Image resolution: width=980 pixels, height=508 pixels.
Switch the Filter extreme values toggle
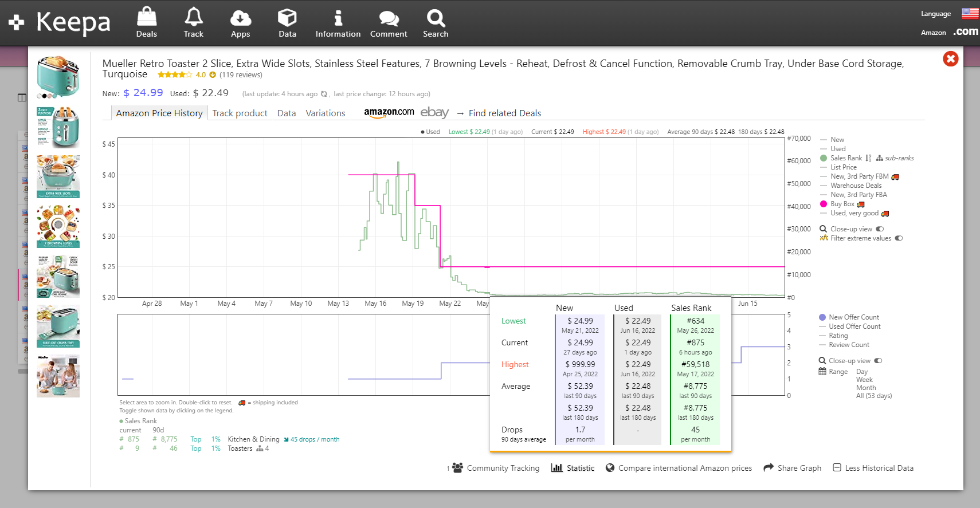899,238
